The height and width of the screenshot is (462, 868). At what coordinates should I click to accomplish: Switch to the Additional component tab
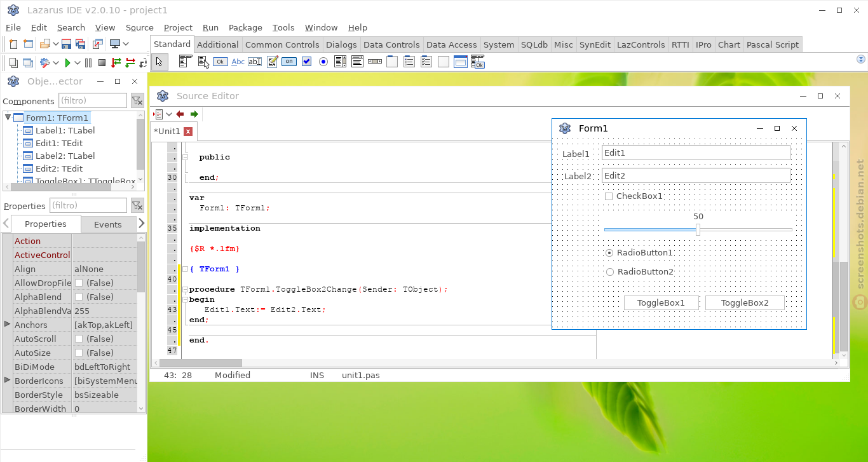[x=218, y=44]
